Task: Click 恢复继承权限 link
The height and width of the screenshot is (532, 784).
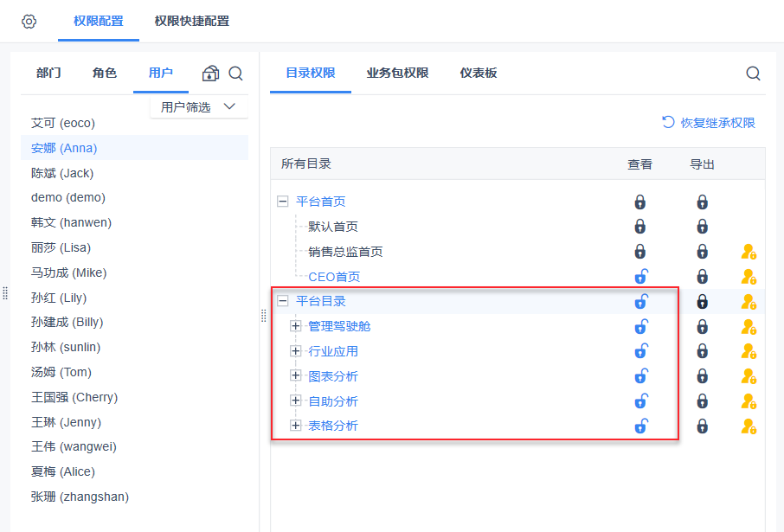Action: point(709,123)
